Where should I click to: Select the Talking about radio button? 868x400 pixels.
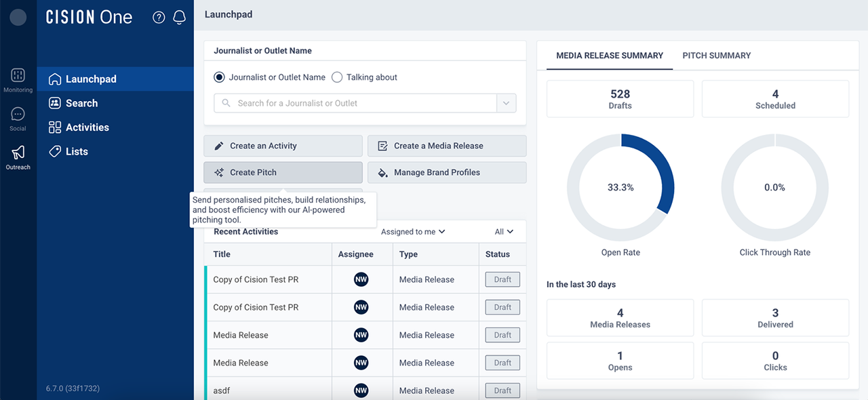click(337, 77)
